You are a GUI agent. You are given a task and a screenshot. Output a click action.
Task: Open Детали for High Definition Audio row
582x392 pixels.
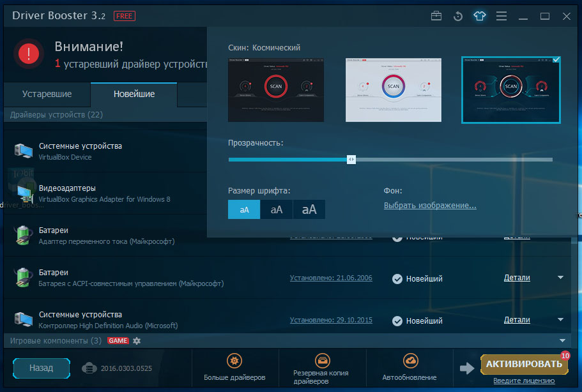click(517, 320)
